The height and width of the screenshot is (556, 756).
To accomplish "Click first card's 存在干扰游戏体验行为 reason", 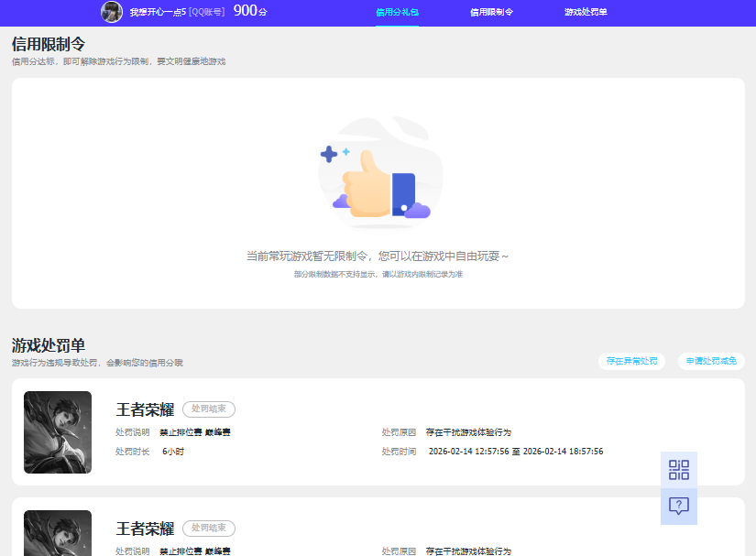I will [x=468, y=432].
